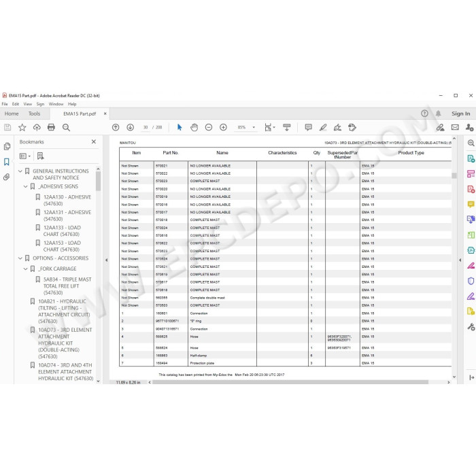Open the notifications bell icon
This screenshot has height=476, width=476.
[439, 114]
